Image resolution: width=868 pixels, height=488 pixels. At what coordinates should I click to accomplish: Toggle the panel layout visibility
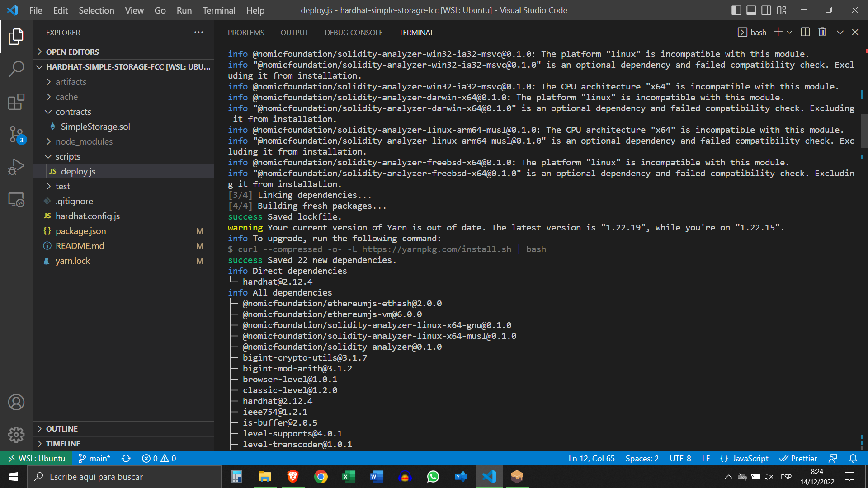[x=751, y=10]
